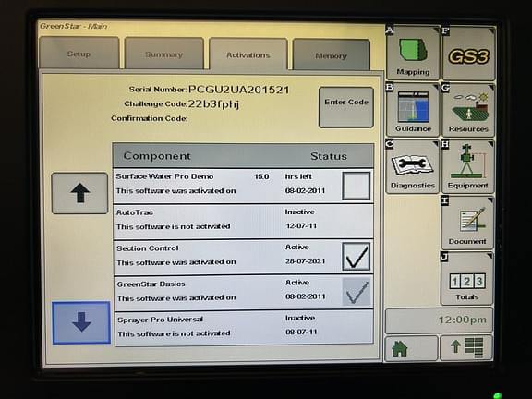Select the AutoTrac component row
The width and height of the screenshot is (532, 399).
click(244, 222)
